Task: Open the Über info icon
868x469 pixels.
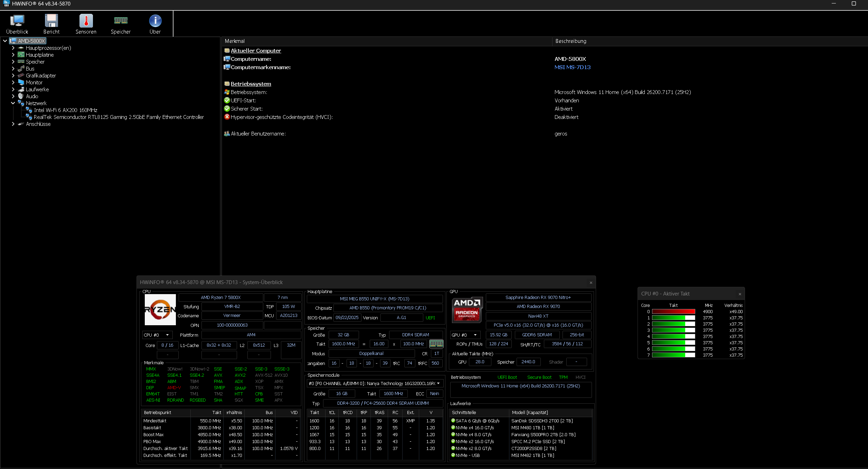Action: coord(155,21)
